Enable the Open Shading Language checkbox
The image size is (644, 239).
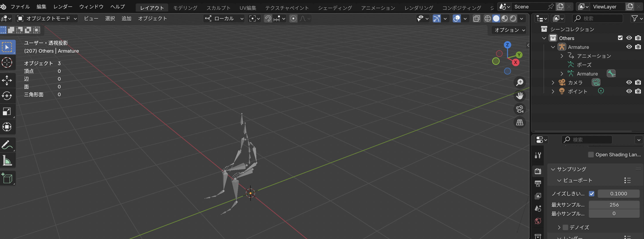pos(591,155)
